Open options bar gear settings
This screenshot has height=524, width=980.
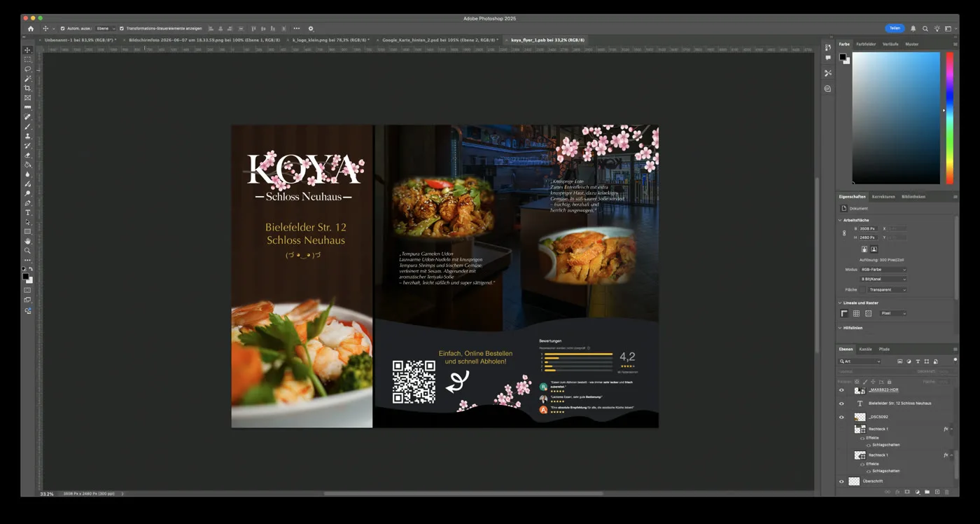311,29
